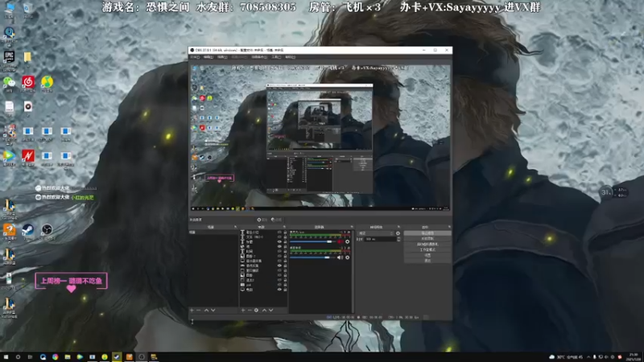644x362 pixels.
Task: Pop out the Controls dock float icon
Action: (x=449, y=227)
